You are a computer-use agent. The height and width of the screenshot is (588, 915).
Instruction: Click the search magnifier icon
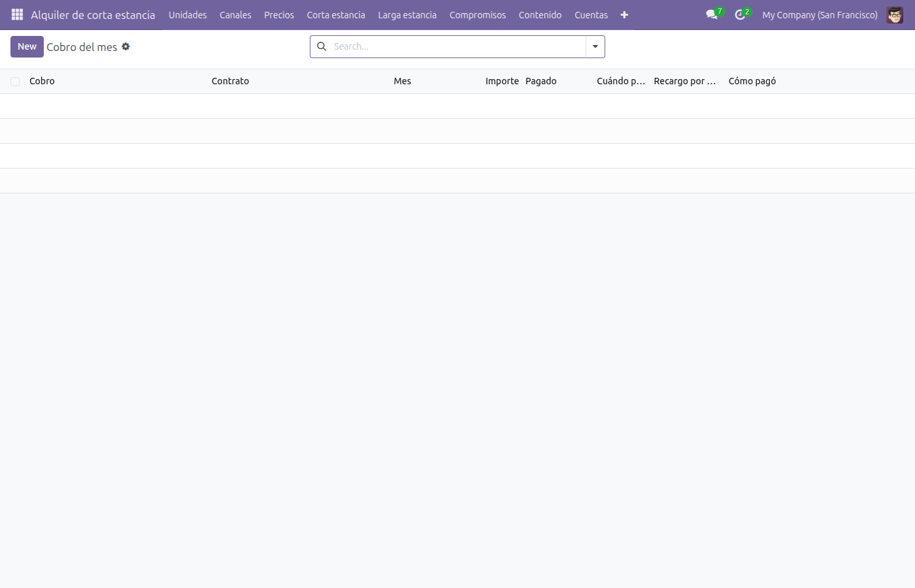322,46
